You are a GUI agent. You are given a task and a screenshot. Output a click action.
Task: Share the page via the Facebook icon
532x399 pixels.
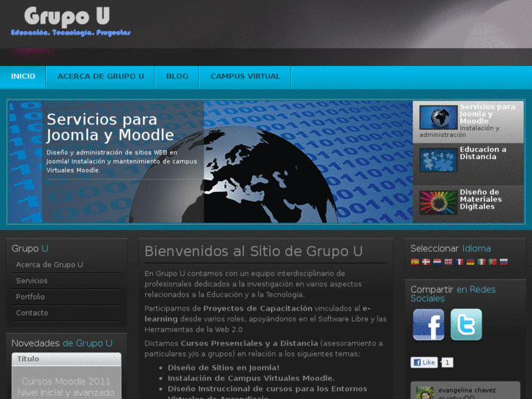tap(429, 324)
